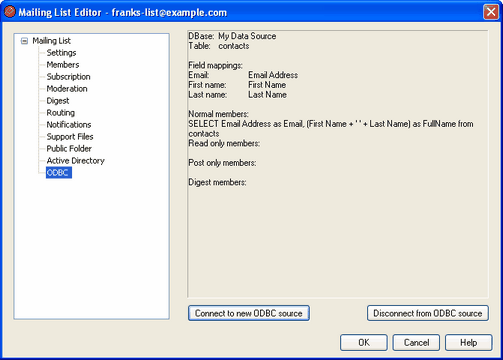Click the 'Post only members:' label

(x=222, y=163)
